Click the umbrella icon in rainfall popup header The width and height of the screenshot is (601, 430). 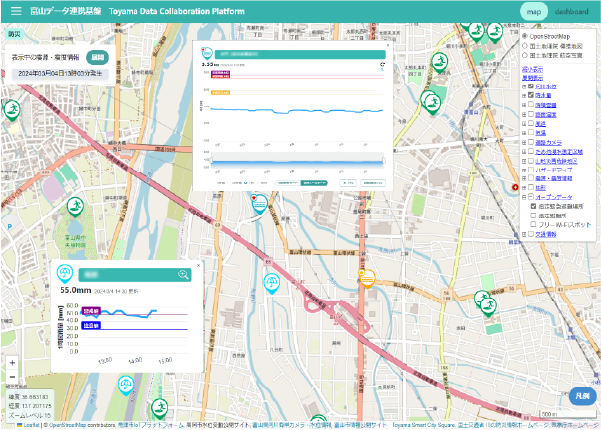(x=65, y=273)
